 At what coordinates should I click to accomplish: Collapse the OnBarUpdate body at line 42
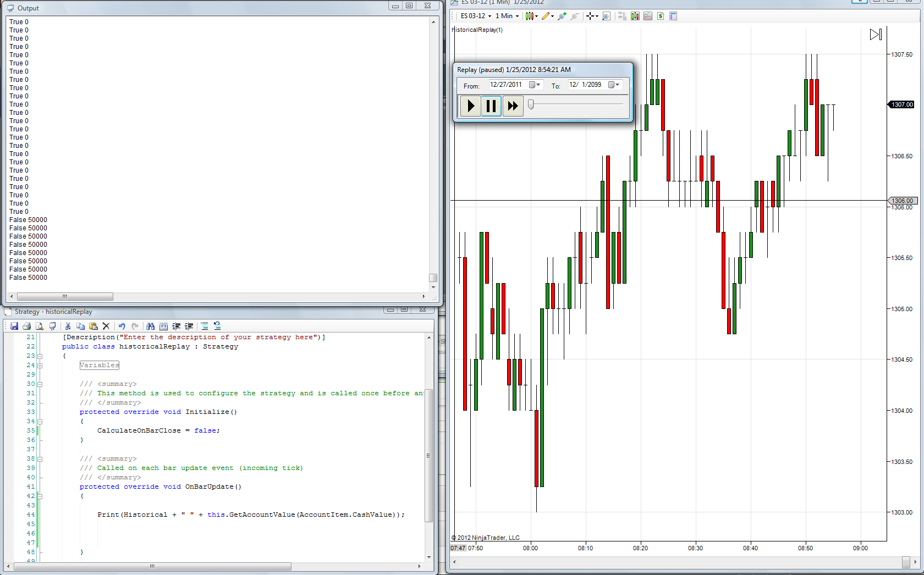[x=40, y=496]
